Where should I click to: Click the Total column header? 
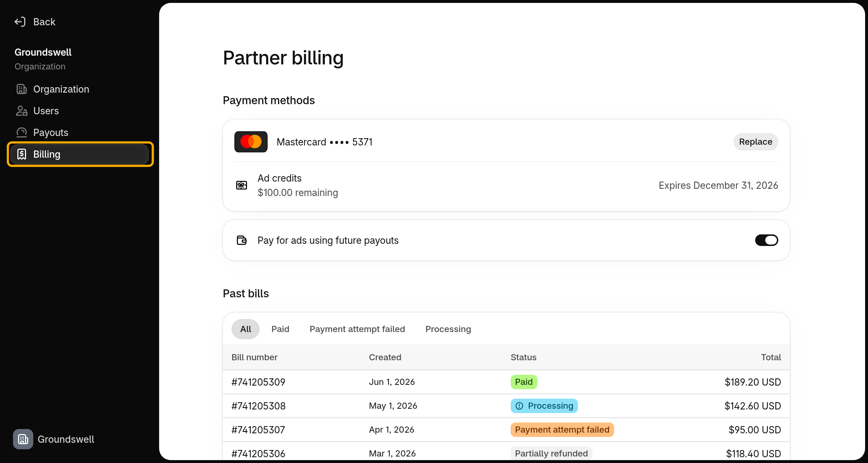point(771,357)
